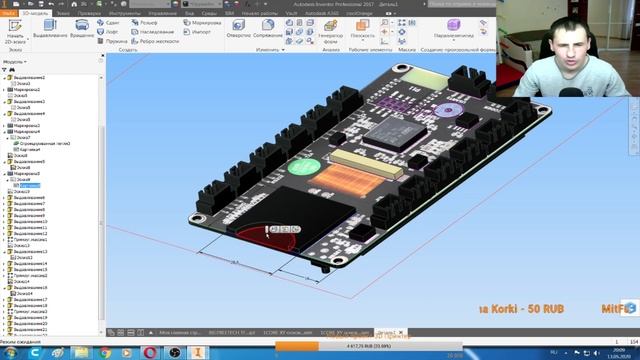Open the Decal (Маркировка) tool
The width and height of the screenshot is (640, 360).
tap(202, 23)
